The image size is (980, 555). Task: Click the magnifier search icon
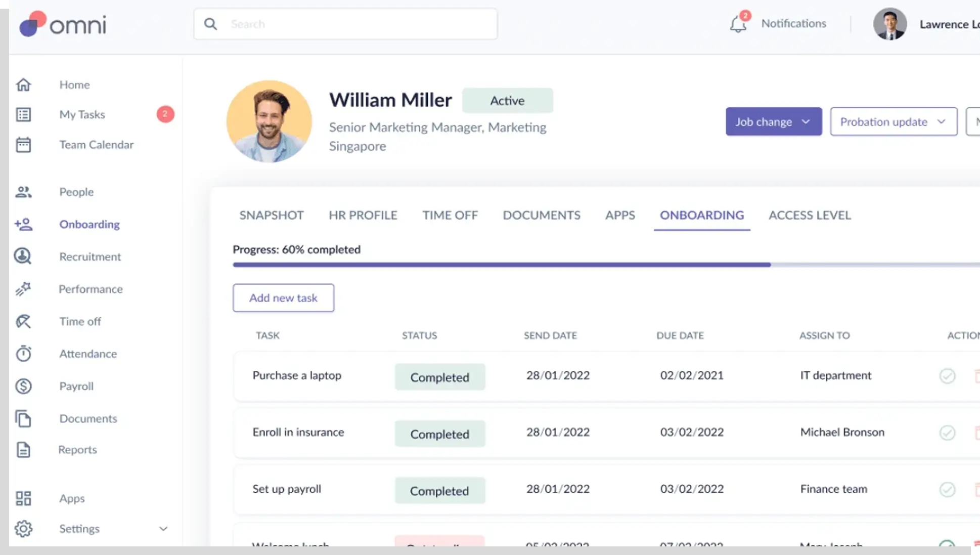click(x=211, y=24)
